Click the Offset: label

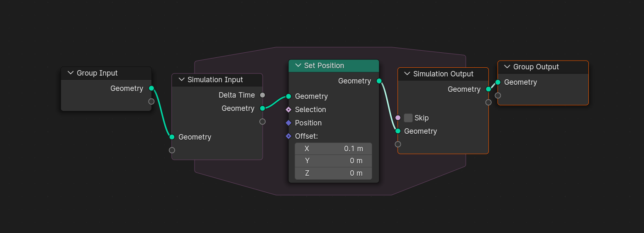coord(306,136)
